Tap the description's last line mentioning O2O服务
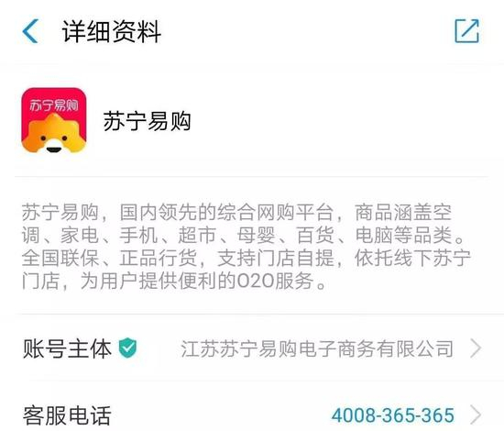504x431 pixels. point(174,281)
